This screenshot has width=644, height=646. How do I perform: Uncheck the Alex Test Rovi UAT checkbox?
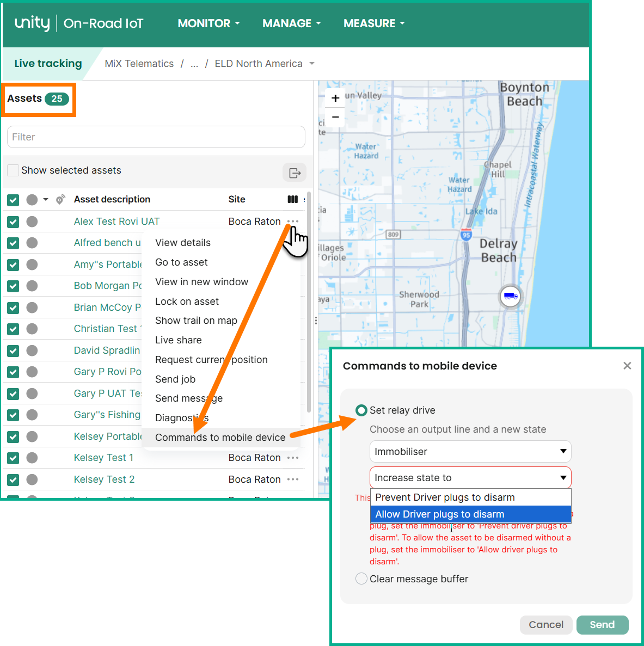tap(13, 222)
